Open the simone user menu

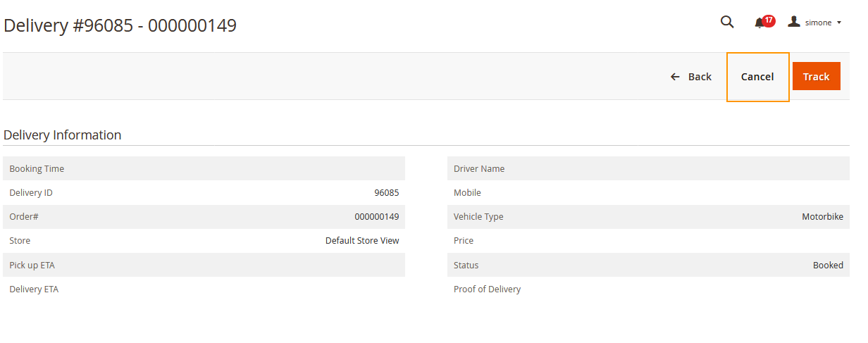tap(814, 23)
